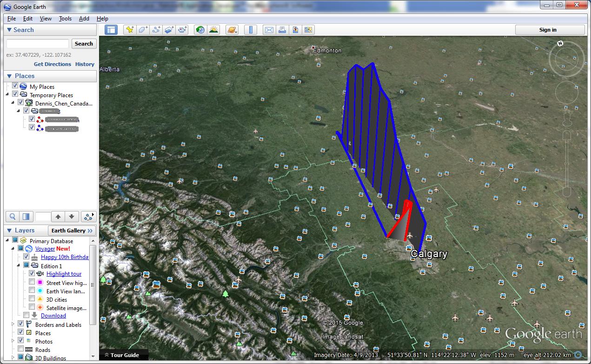Click Get Directions link

pyautogui.click(x=53, y=64)
